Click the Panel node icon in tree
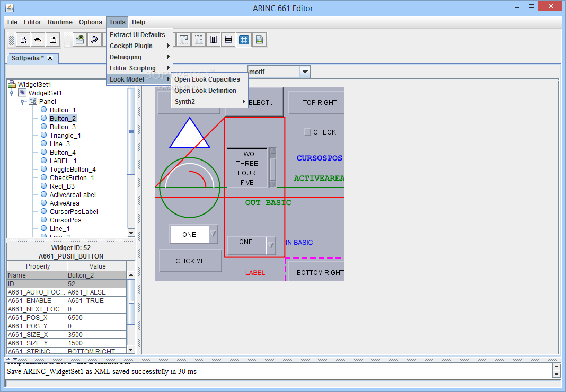Viewport: 566px width, 392px height. point(33,101)
